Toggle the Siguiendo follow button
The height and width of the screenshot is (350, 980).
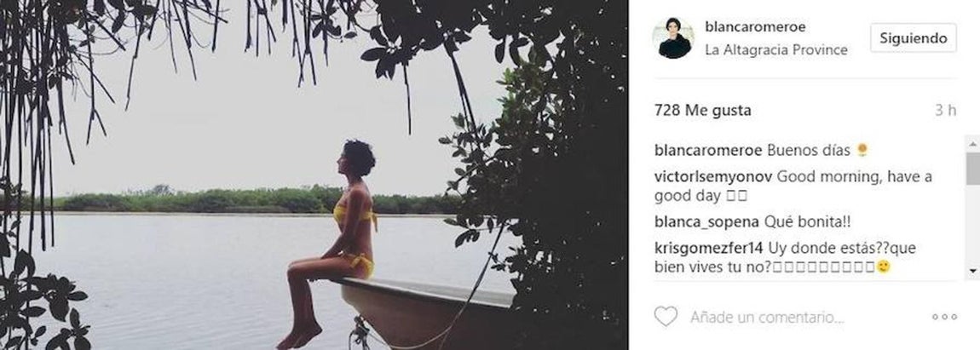913,38
